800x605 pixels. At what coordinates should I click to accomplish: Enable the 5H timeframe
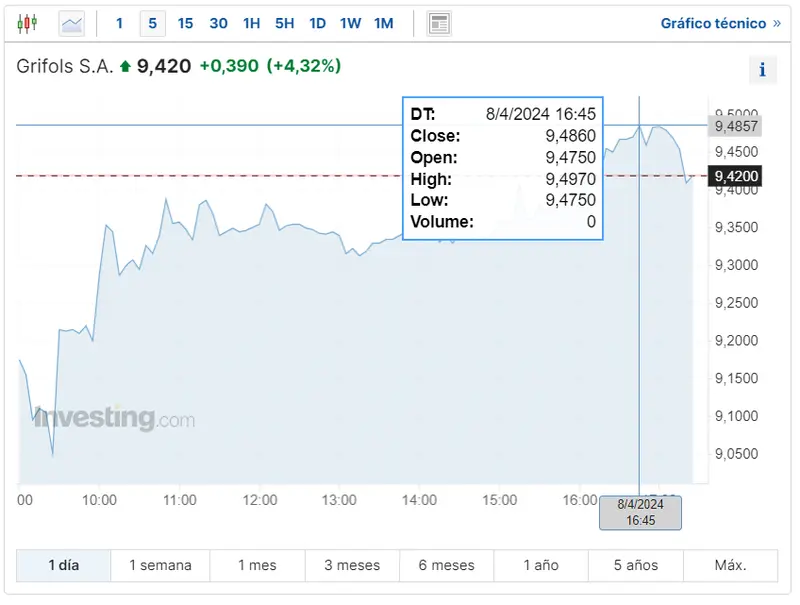[x=284, y=22]
